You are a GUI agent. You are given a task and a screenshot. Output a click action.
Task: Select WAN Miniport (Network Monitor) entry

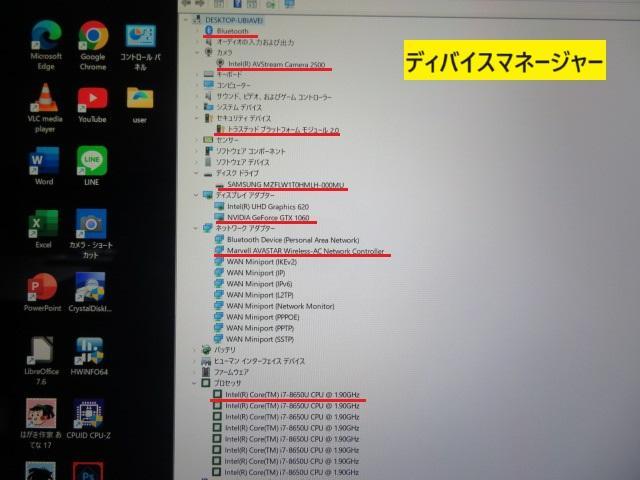point(280,306)
